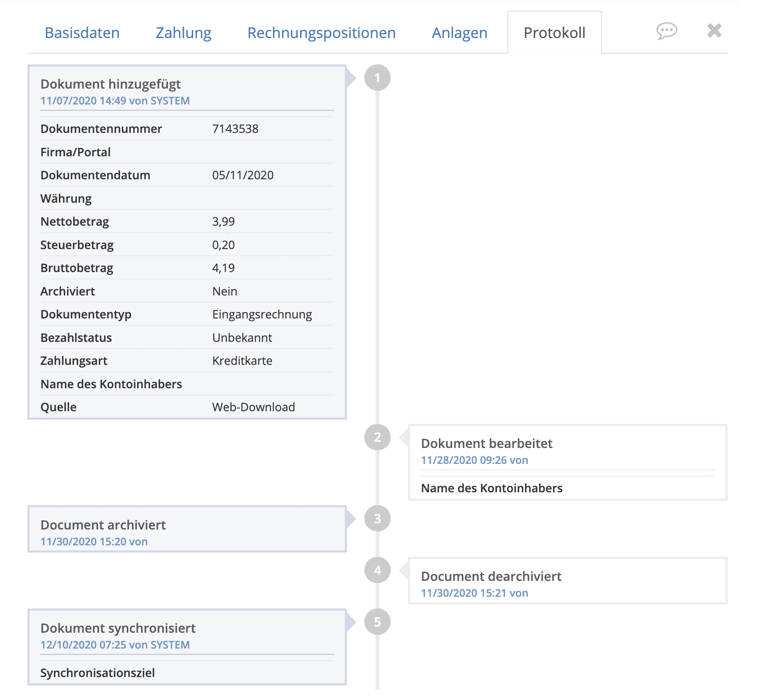Select the Bezahlstatus value 'Unbekannt'
The image size is (759, 700).
click(x=242, y=338)
